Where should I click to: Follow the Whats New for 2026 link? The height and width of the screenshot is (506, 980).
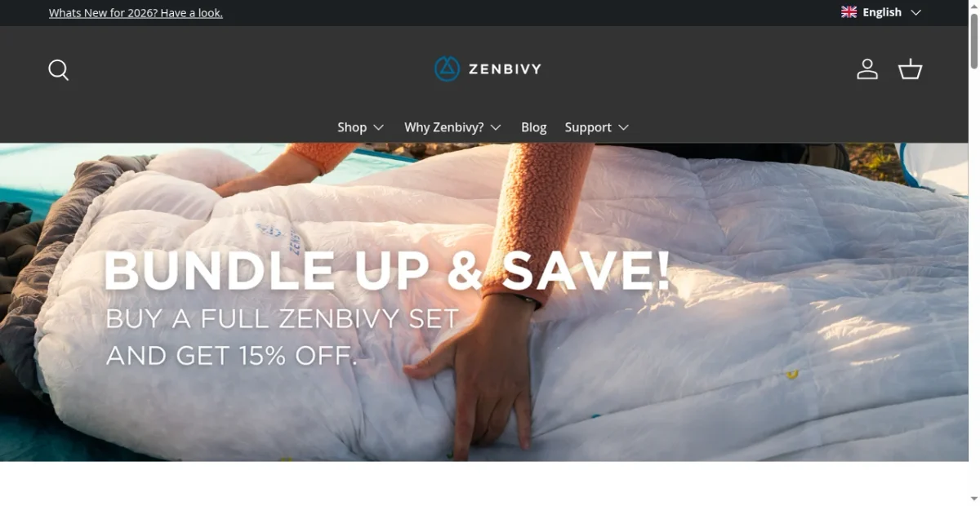click(136, 13)
